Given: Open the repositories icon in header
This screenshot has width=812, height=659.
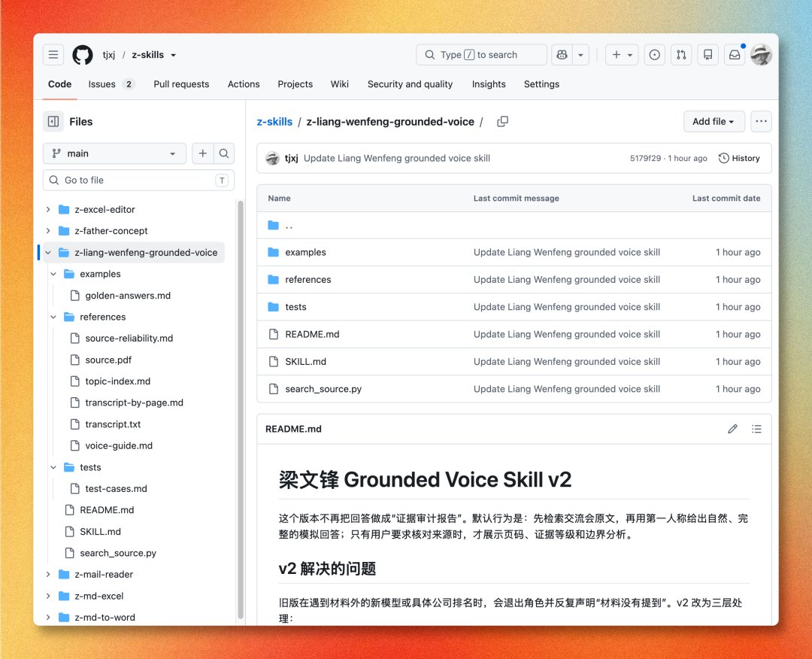Looking at the screenshot, I should point(708,55).
